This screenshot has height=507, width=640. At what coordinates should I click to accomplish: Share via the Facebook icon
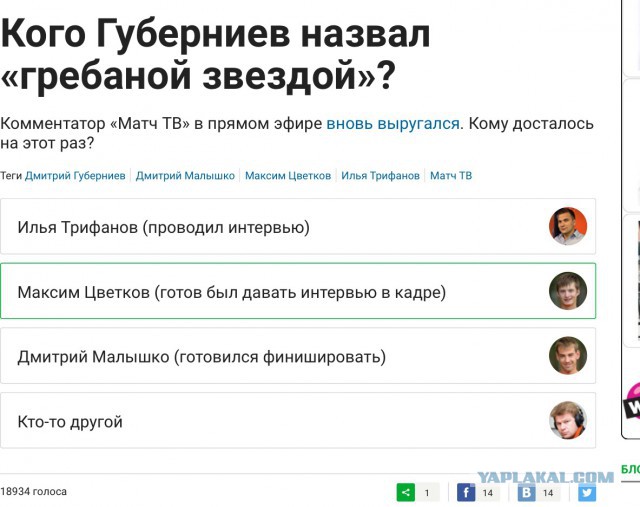click(466, 492)
